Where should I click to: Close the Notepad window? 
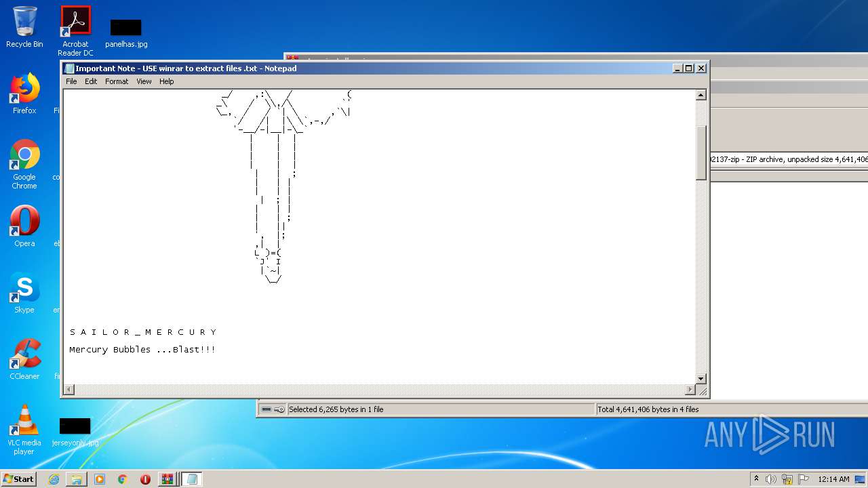tap(701, 68)
